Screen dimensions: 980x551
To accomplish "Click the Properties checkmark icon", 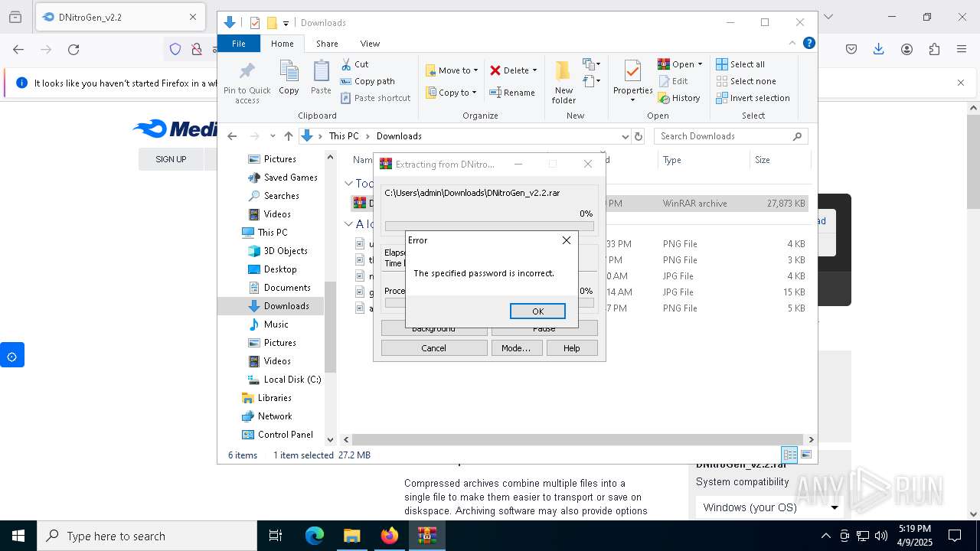I will pos(632,72).
